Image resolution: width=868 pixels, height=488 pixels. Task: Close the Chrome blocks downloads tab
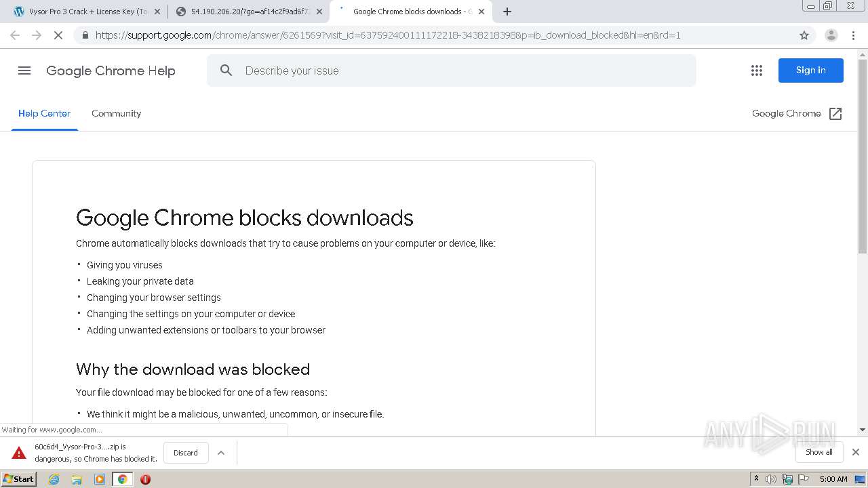tap(481, 12)
